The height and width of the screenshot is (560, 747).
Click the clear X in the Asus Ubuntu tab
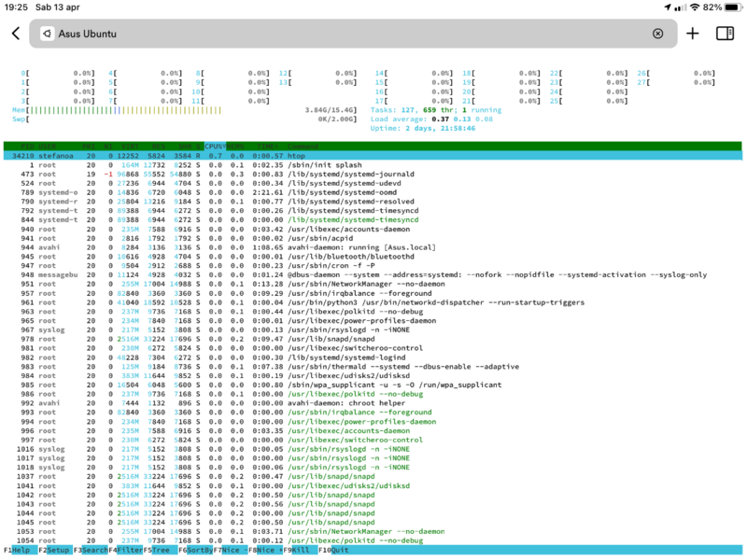[657, 34]
